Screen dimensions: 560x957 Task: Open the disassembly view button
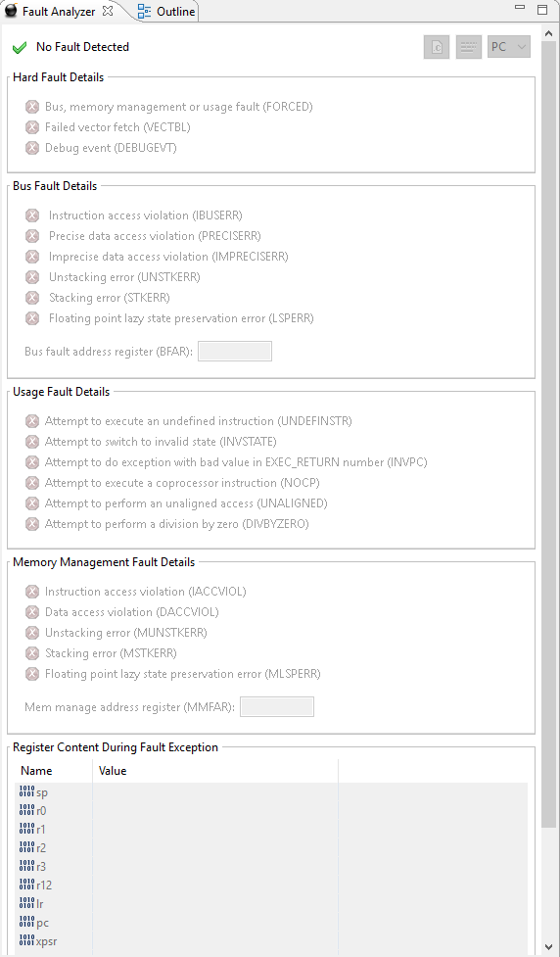[469, 47]
